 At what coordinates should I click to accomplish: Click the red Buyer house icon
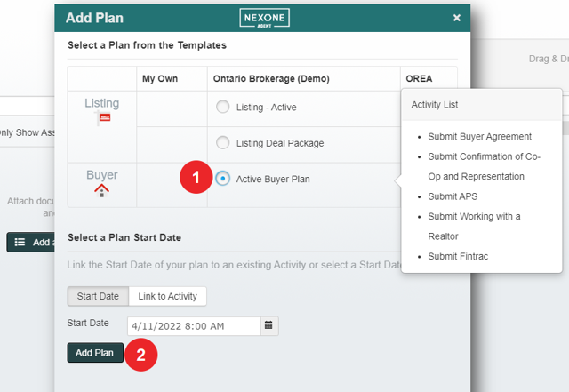tap(101, 190)
